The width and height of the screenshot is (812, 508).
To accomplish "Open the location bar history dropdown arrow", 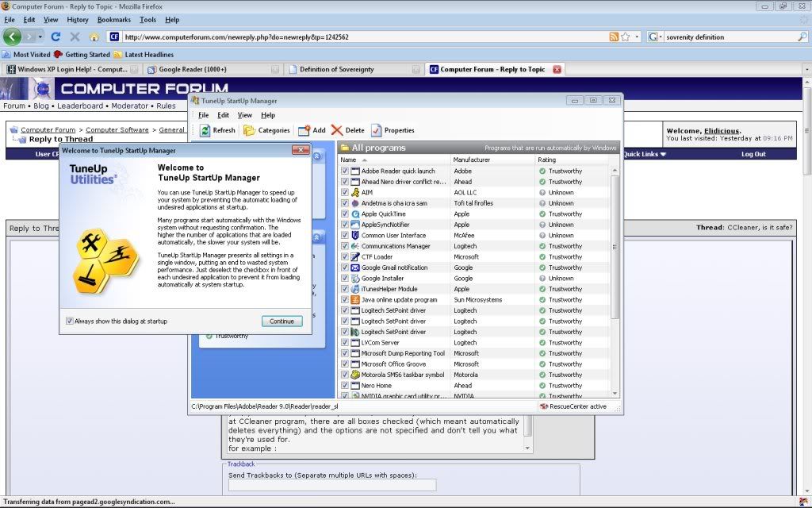I will 637,37.
